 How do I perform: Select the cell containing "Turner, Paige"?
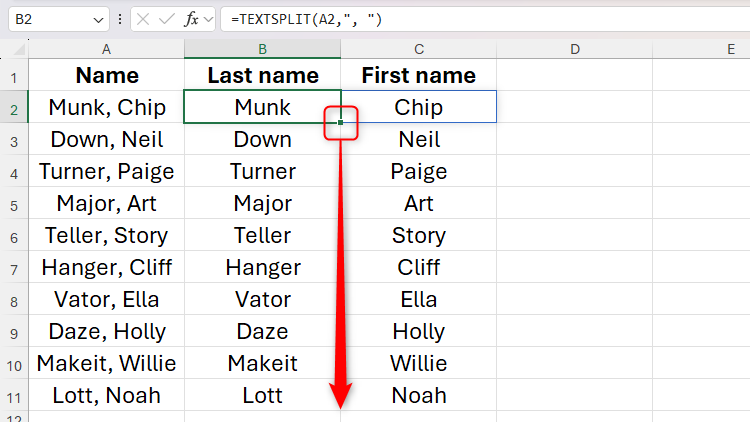(106, 172)
